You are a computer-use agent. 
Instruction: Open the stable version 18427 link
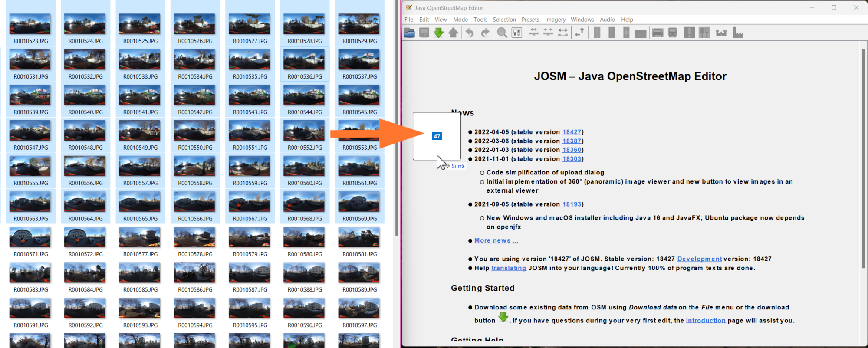(572, 132)
